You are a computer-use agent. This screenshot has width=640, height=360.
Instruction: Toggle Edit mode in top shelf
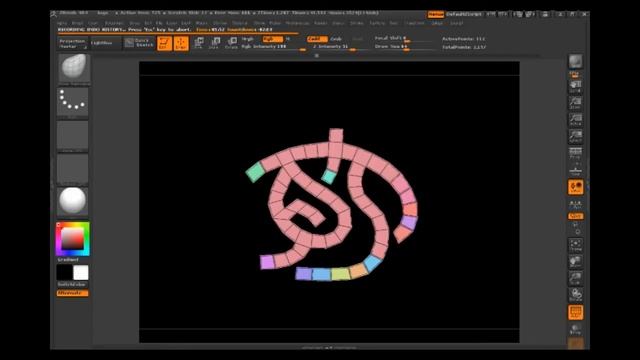pyautogui.click(x=164, y=43)
